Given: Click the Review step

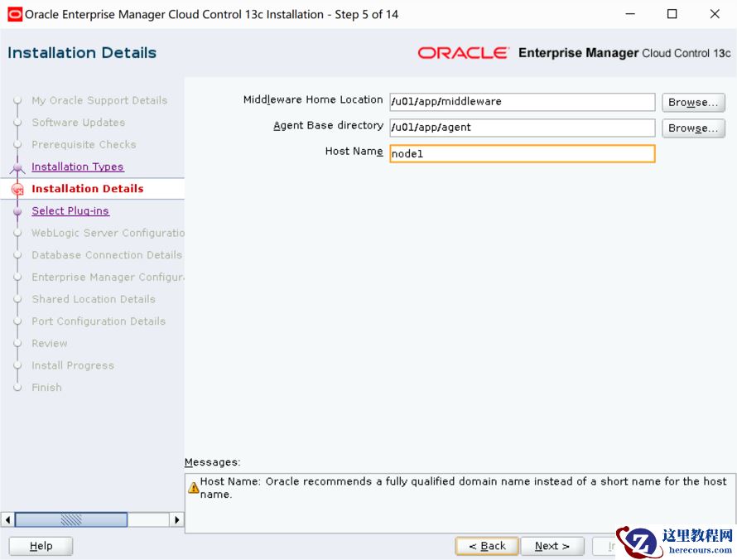Looking at the screenshot, I should 50,343.
